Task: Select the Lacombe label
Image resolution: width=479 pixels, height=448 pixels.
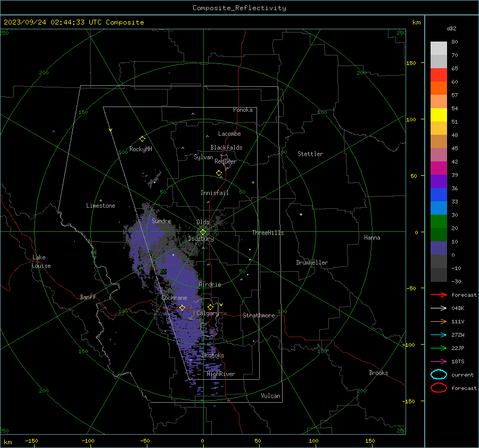Action: [x=229, y=134]
